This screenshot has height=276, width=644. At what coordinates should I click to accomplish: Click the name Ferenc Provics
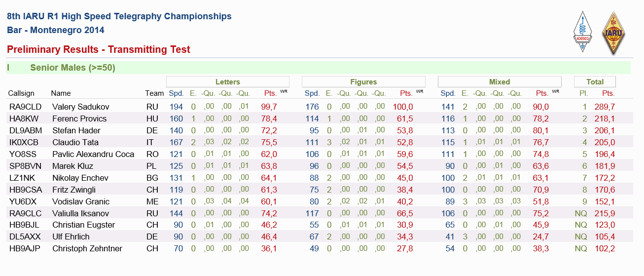click(79, 118)
